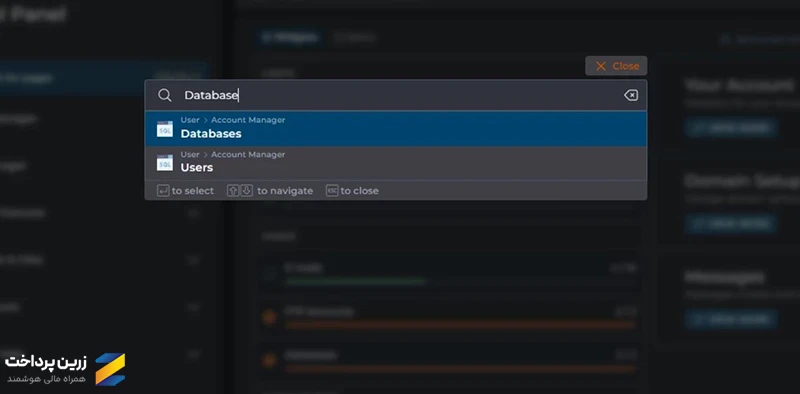
Task: Click "User > Account Manager" breadcrumb above Databases
Action: pos(233,120)
